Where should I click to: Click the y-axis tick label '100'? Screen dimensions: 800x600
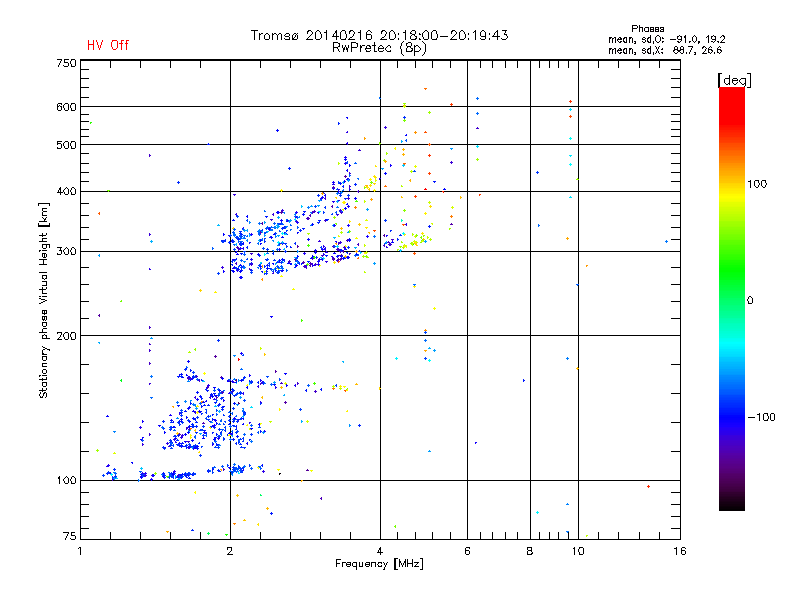coord(66,481)
